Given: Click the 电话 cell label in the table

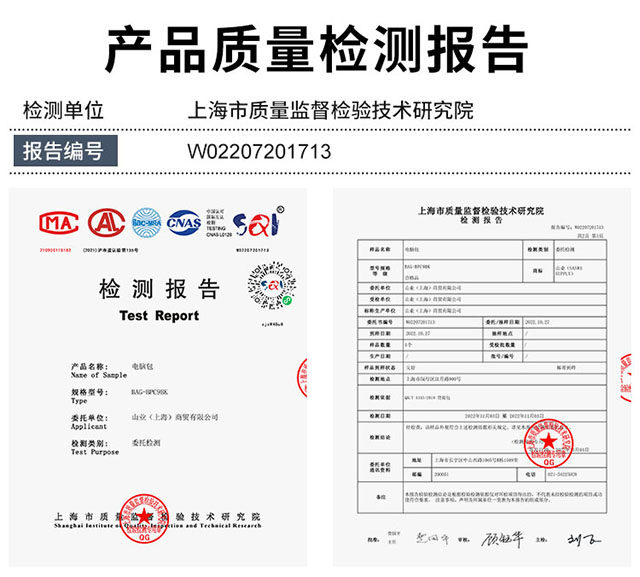Looking at the screenshot, I should coord(530,475).
